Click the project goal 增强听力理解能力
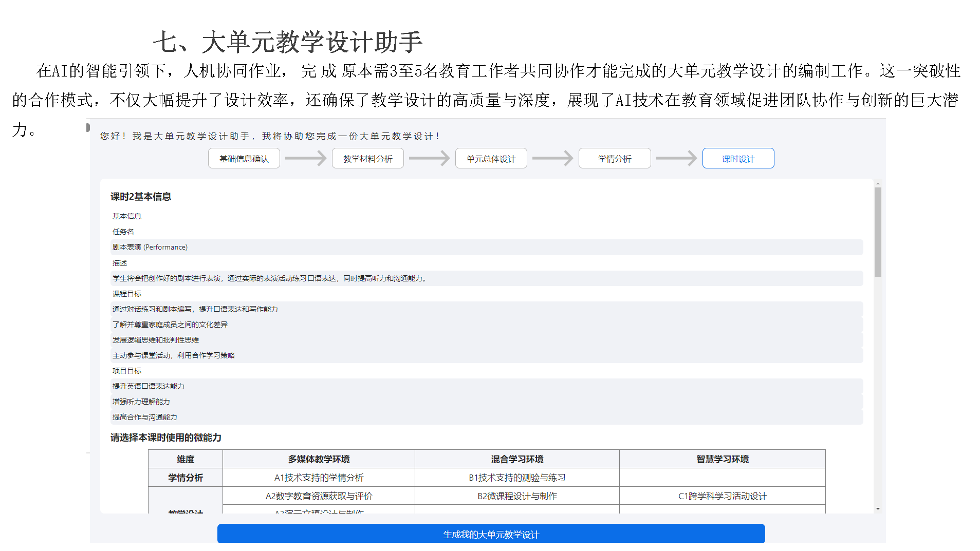 [x=486, y=402]
